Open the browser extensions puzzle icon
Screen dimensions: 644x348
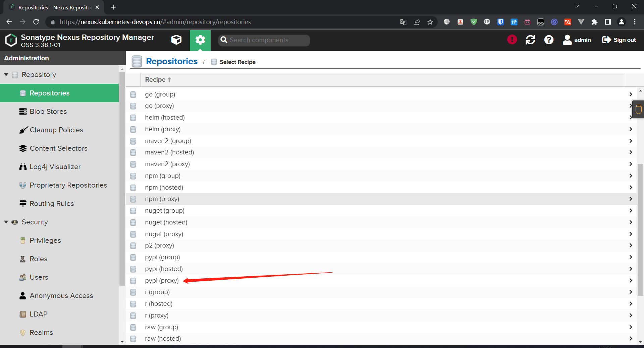coord(594,22)
